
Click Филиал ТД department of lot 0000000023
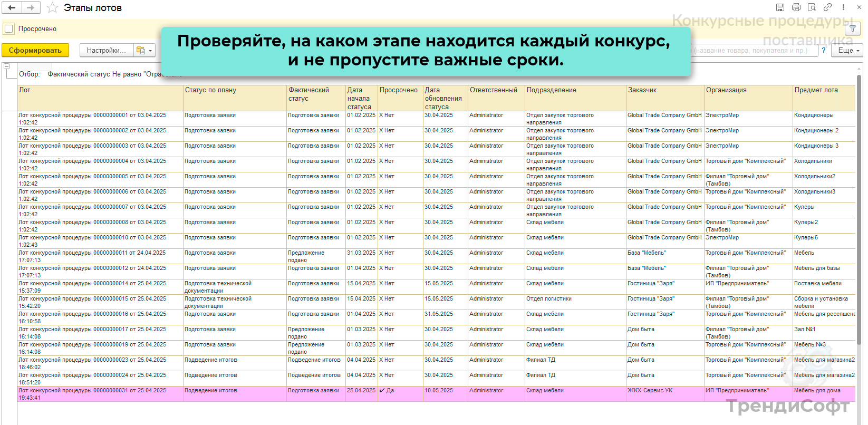pyautogui.click(x=575, y=363)
